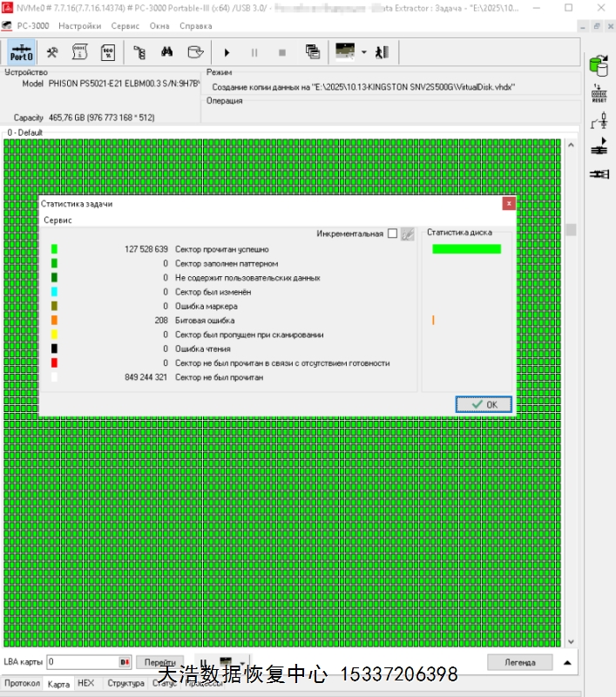
Task: Click the RESET icon in right sidebar
Action: pos(599,94)
